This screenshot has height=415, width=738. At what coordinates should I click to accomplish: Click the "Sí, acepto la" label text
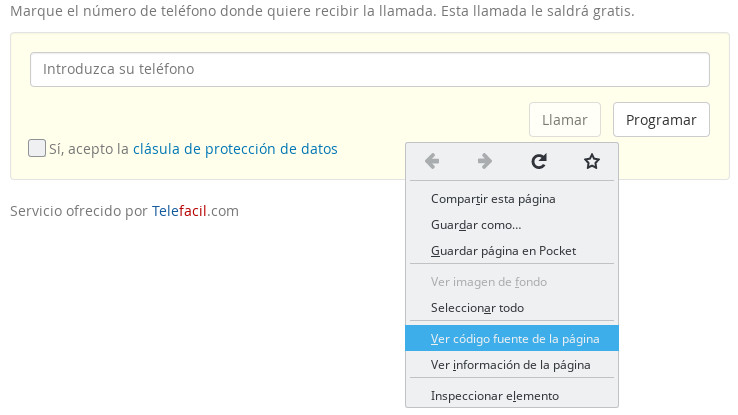point(89,149)
